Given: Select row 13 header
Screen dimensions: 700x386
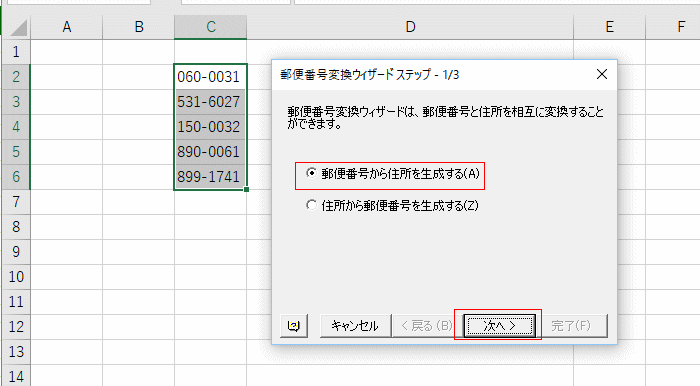Looking at the screenshot, I should coord(16,352).
